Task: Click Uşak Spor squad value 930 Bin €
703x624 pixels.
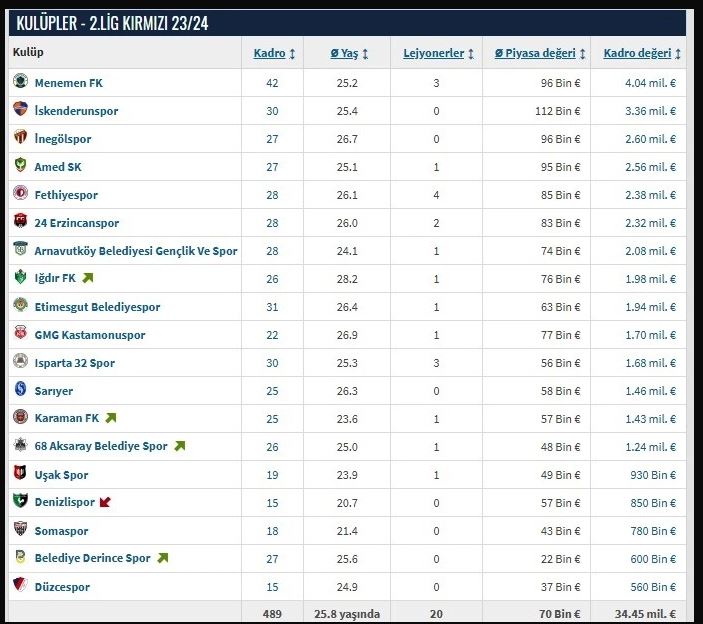Action: point(653,475)
